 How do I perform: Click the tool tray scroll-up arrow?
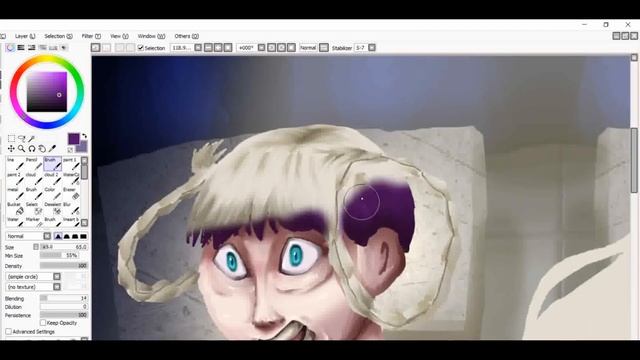[84, 160]
